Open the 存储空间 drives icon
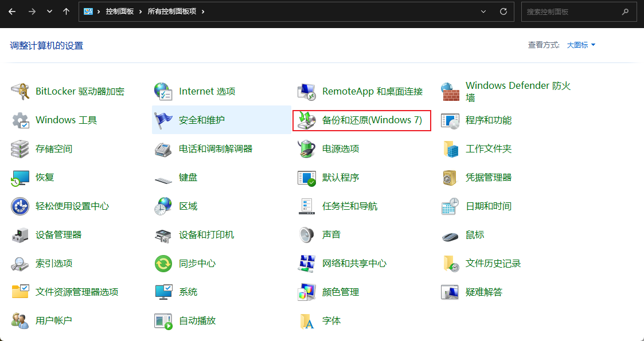 tap(20, 149)
